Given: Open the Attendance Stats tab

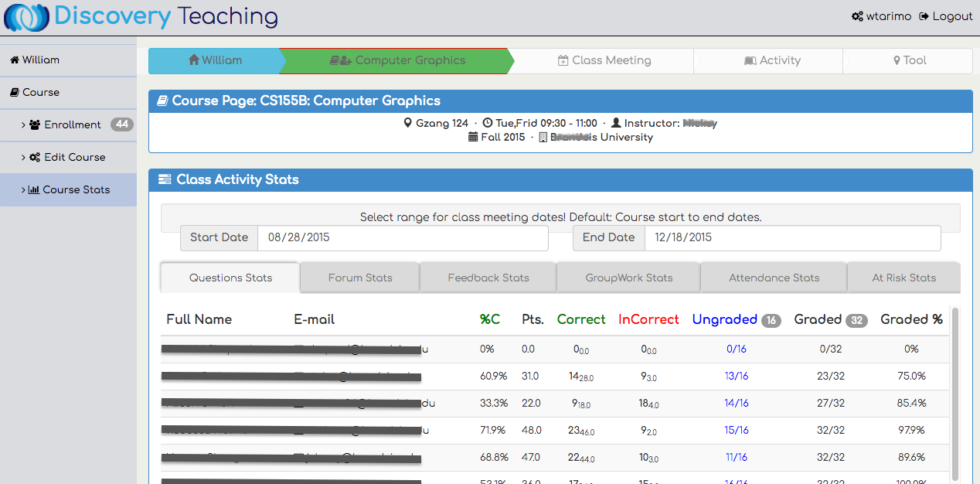Looking at the screenshot, I should [x=774, y=278].
